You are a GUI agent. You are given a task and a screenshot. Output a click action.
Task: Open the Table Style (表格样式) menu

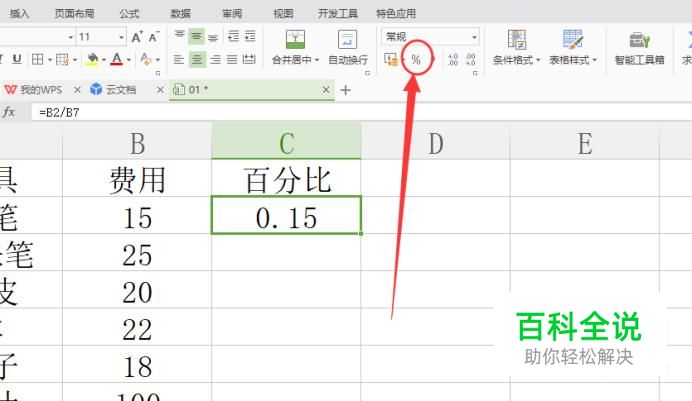[x=572, y=47]
